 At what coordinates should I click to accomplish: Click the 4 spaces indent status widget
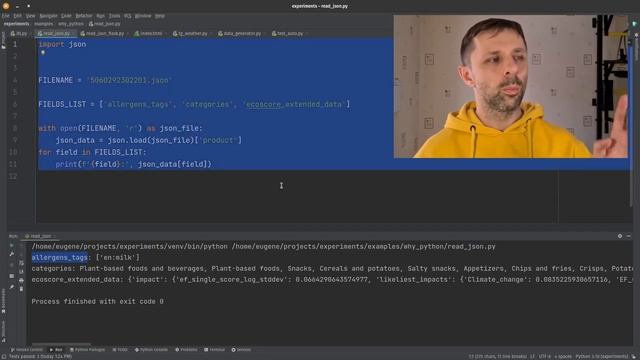pyautogui.click(x=563, y=357)
